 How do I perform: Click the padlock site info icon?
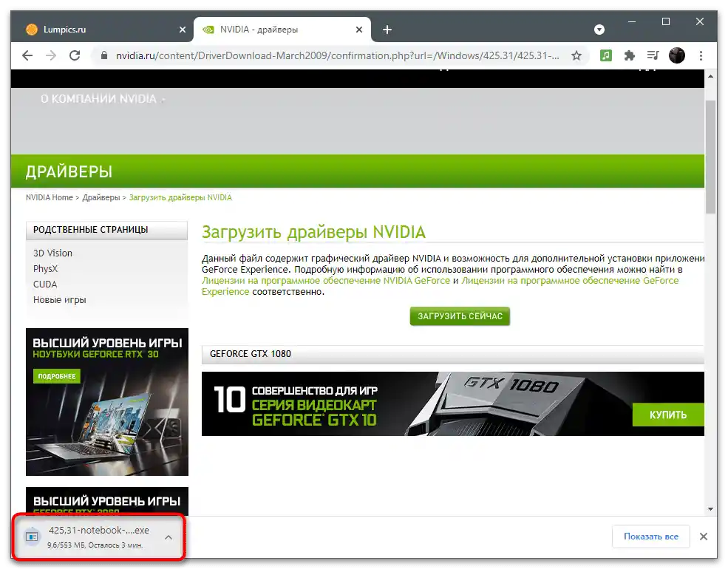[x=104, y=55]
